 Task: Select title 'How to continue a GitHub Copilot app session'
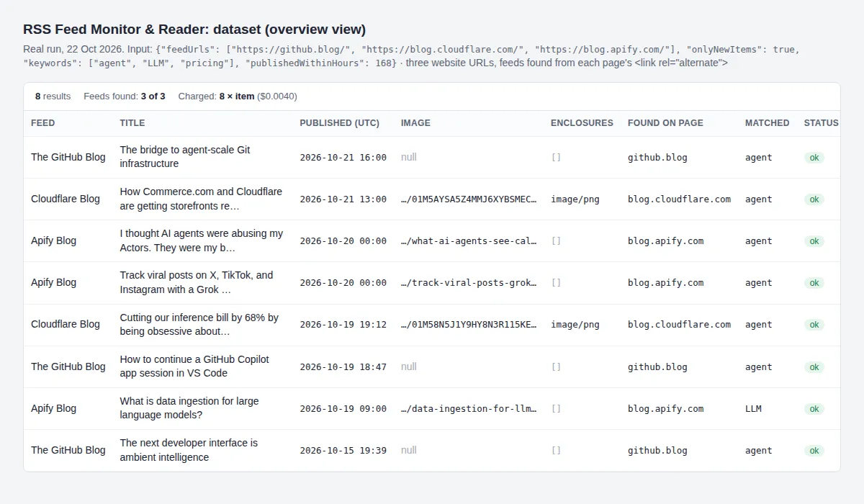194,366
